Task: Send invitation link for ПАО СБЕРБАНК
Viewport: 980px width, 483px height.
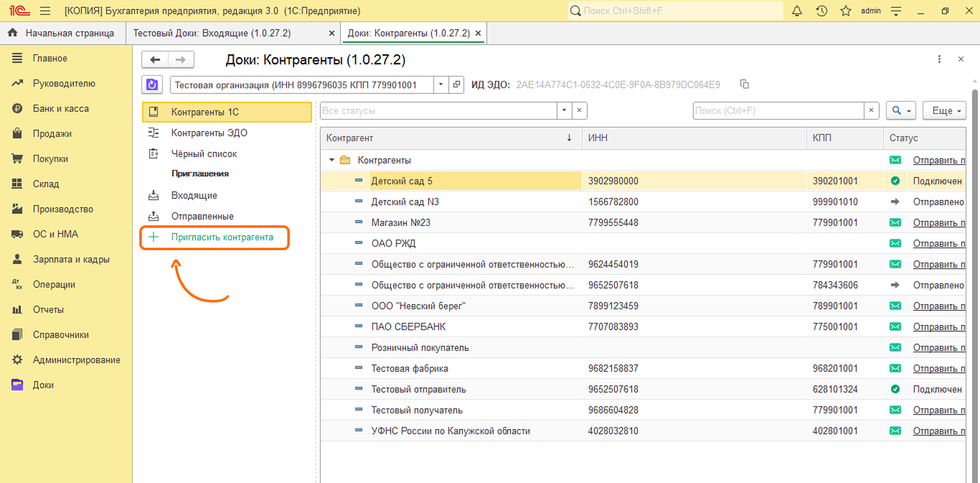Action: coord(939,327)
